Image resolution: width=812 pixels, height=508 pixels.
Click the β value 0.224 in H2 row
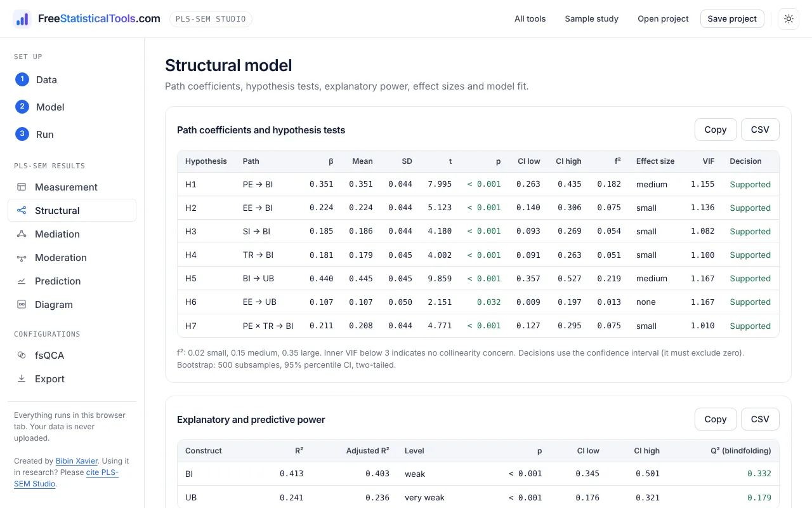[321, 208]
